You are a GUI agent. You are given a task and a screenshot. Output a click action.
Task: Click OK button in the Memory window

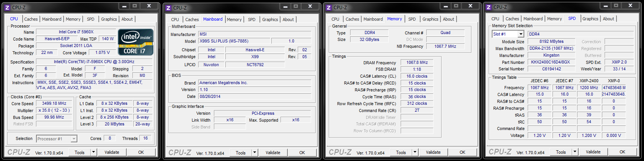(x=463, y=152)
